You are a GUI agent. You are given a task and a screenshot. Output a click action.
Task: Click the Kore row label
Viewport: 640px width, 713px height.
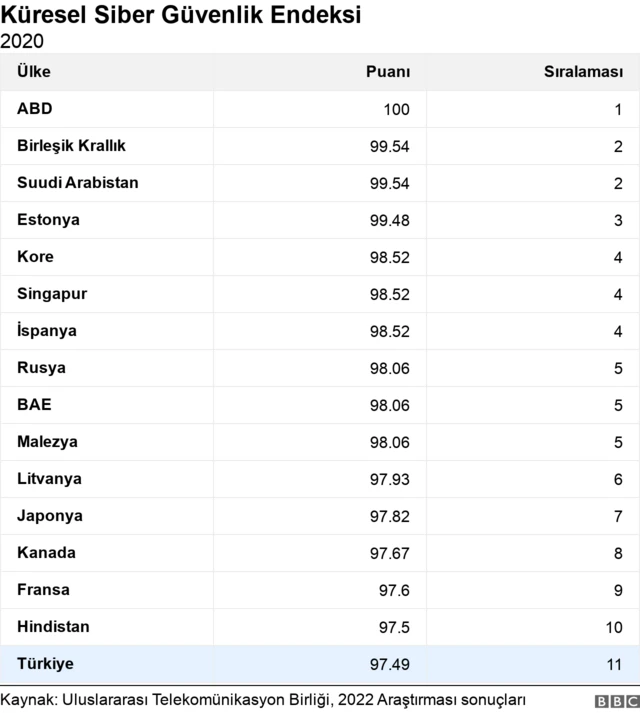[35, 257]
